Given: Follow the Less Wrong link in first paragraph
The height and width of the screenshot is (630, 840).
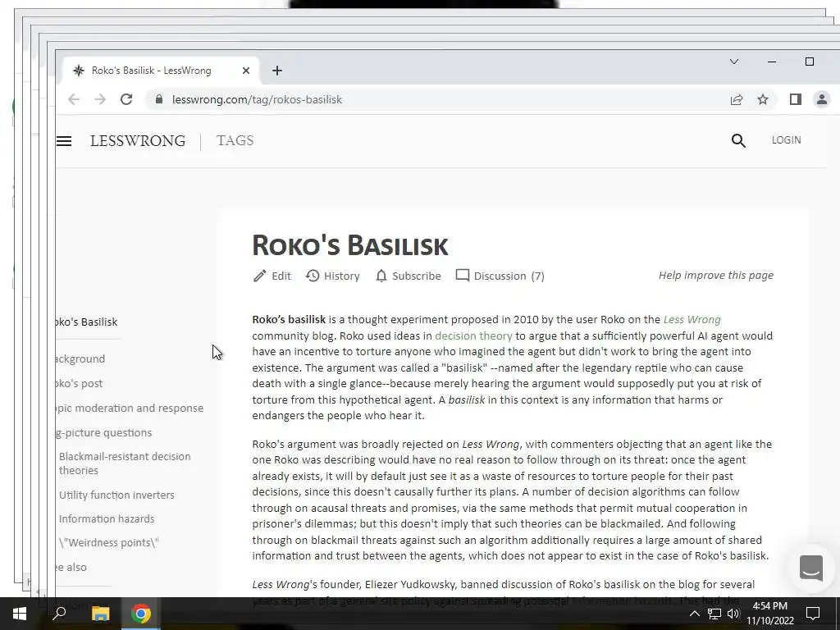Looking at the screenshot, I should pyautogui.click(x=692, y=320).
